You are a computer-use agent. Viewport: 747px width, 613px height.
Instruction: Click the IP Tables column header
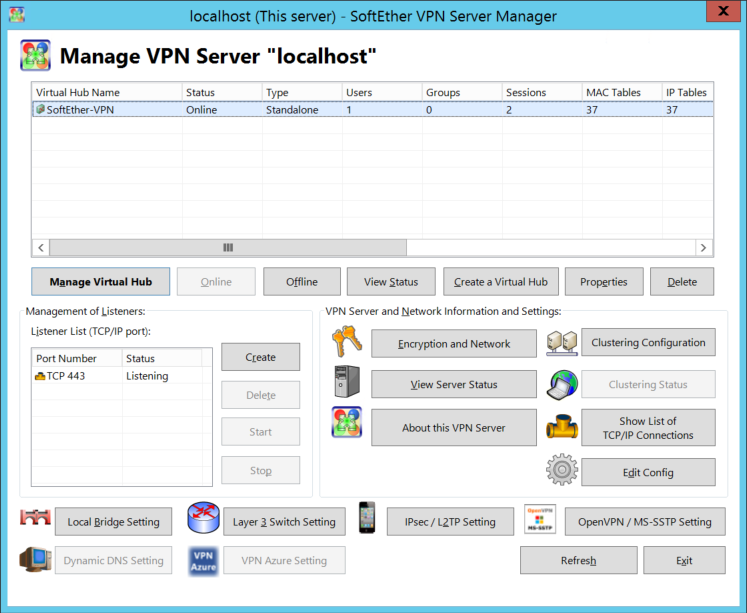click(687, 92)
